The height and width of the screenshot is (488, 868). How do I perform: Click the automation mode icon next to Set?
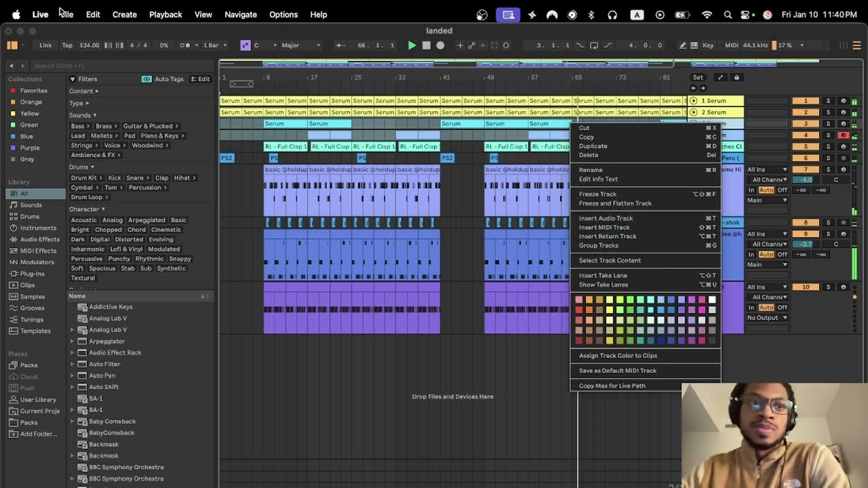[x=720, y=77]
